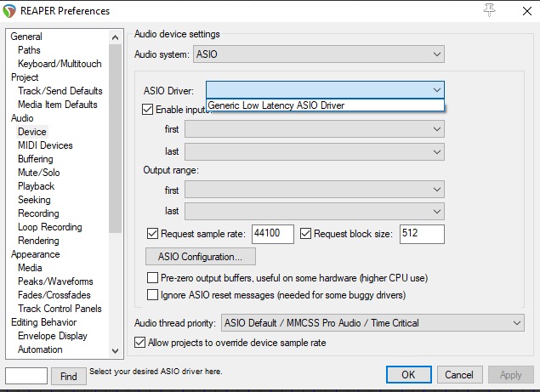Click the pin icon in title bar
The width and height of the screenshot is (540, 392).
pos(489,10)
